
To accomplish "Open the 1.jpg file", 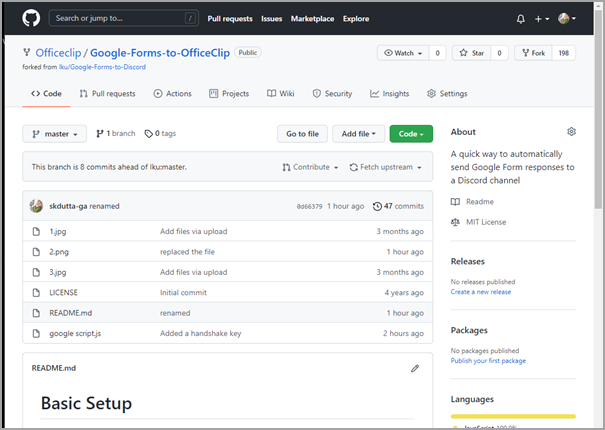I will (x=57, y=231).
